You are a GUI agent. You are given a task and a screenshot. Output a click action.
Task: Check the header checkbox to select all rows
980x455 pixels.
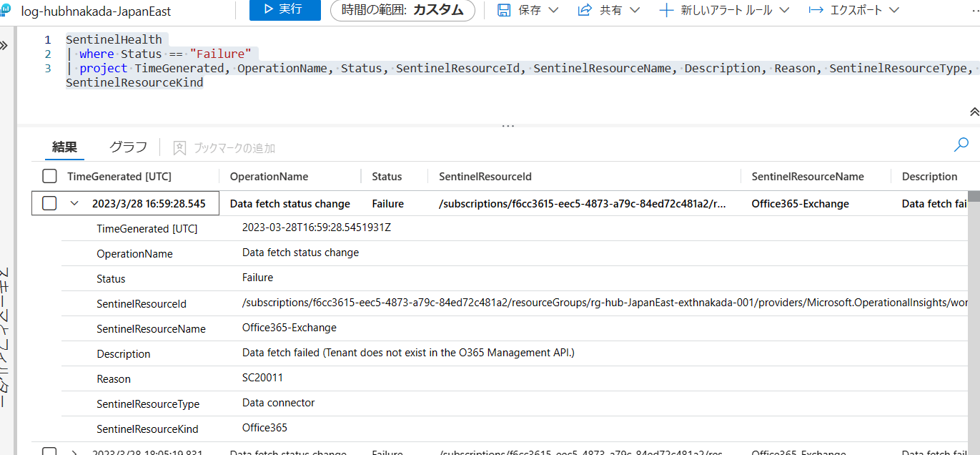tap(49, 175)
